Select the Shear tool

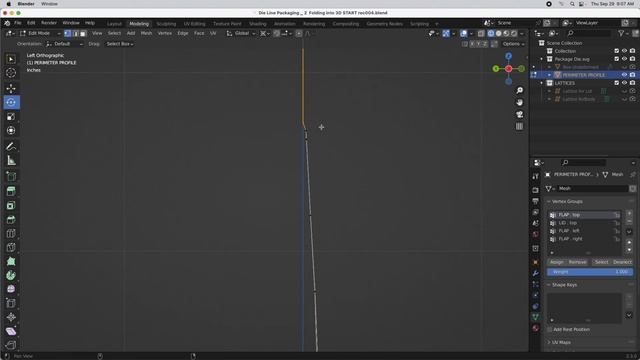pyautogui.click(x=11, y=331)
